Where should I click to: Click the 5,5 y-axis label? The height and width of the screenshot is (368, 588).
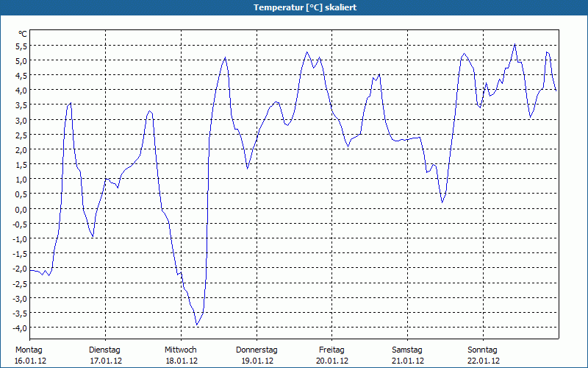(x=21, y=46)
